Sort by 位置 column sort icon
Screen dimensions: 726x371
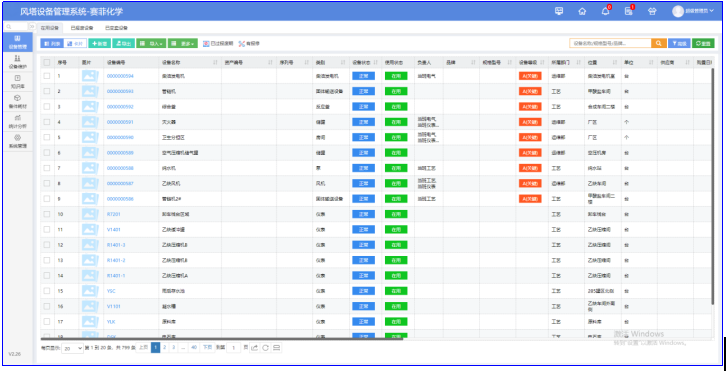[x=614, y=62]
